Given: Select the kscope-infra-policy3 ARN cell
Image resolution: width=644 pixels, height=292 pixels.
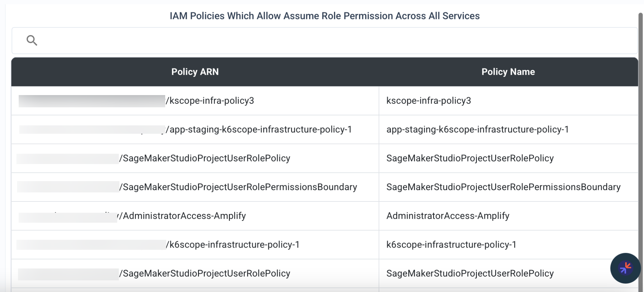Looking at the screenshot, I should click(195, 101).
